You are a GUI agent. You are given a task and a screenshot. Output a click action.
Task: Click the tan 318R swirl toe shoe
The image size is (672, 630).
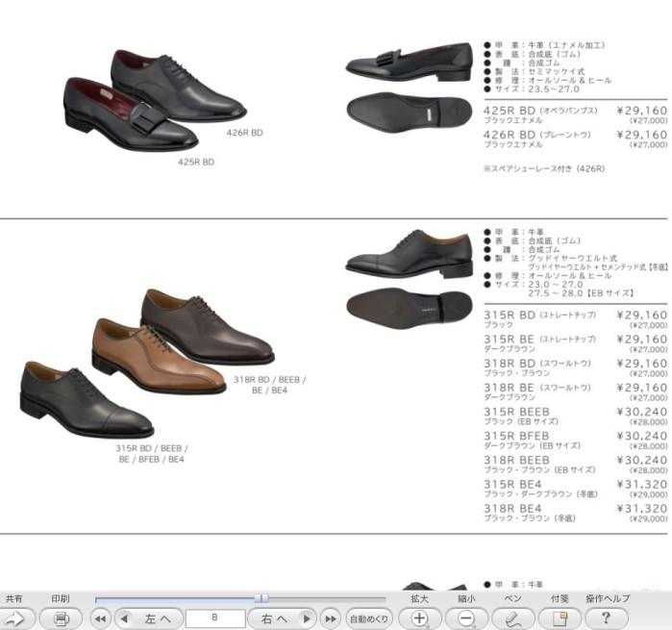159,356
